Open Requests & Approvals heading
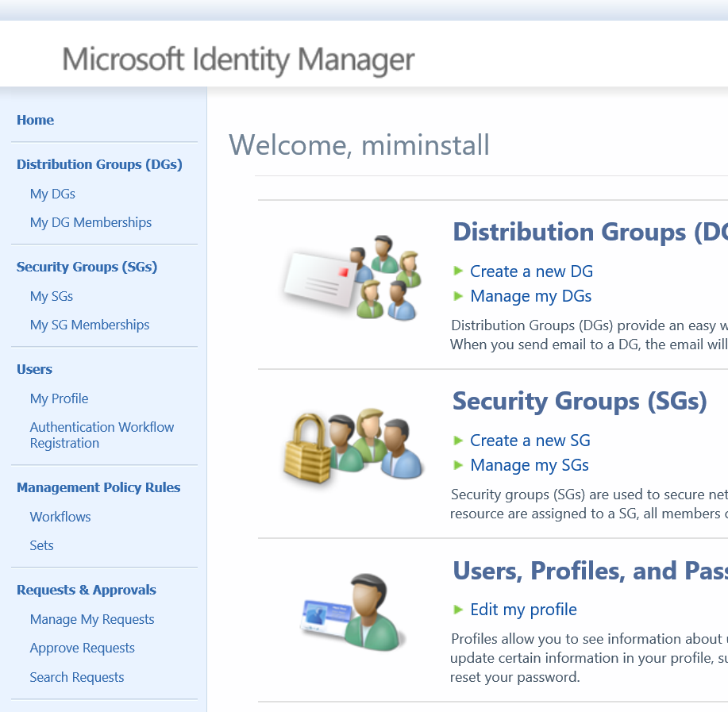This screenshot has height=712, width=728. pyautogui.click(x=87, y=590)
